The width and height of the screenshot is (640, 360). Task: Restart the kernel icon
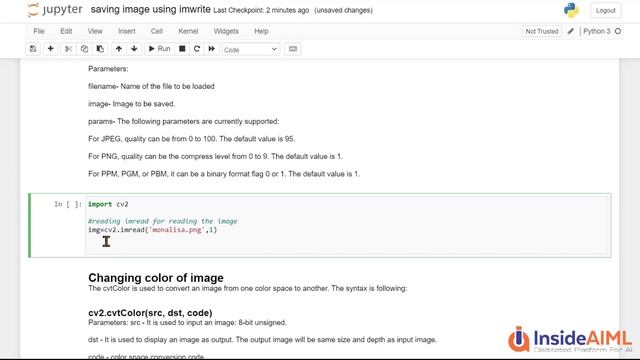(197, 49)
